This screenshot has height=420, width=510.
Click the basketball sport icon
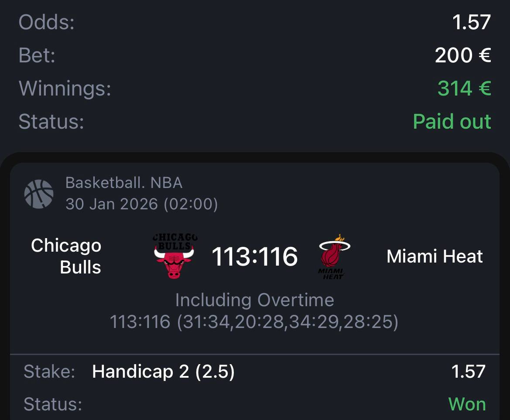[39, 193]
